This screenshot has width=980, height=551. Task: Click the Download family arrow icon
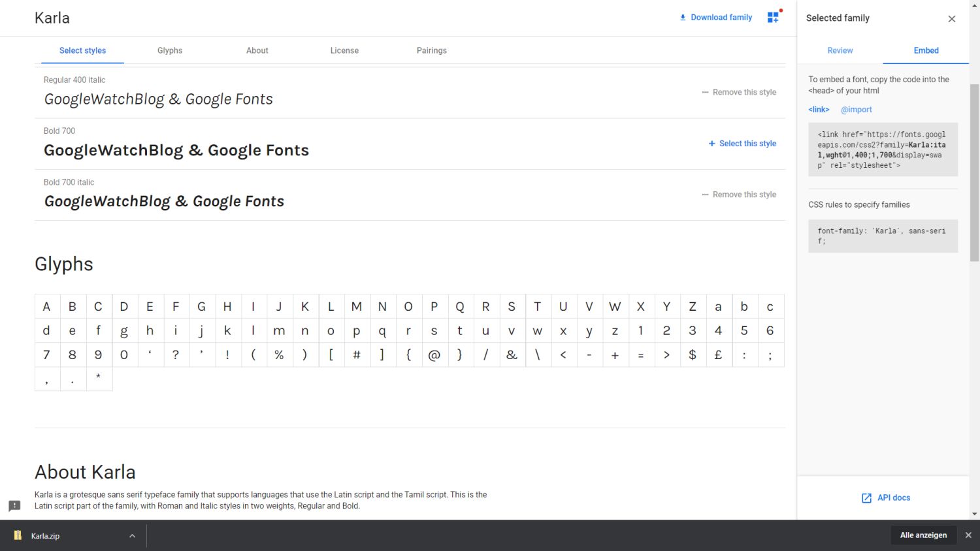pos(683,18)
